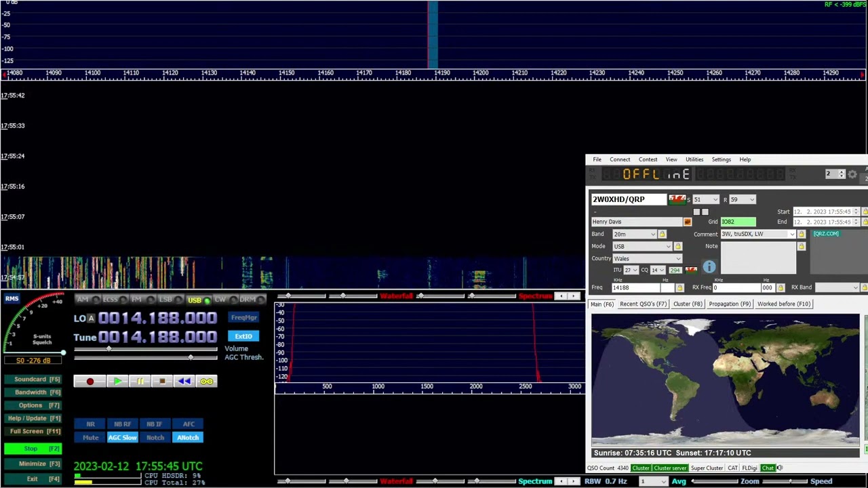Open the Band dropdown showing 20m

(x=635, y=235)
